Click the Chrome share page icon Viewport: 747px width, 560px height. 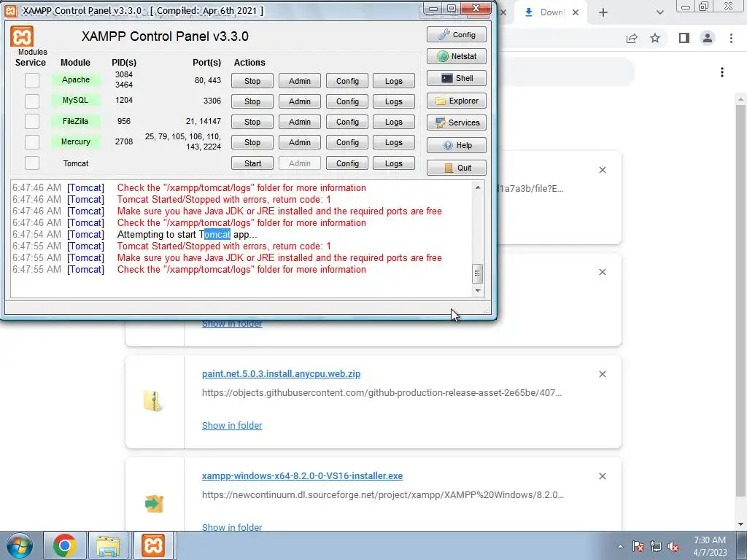tap(632, 38)
